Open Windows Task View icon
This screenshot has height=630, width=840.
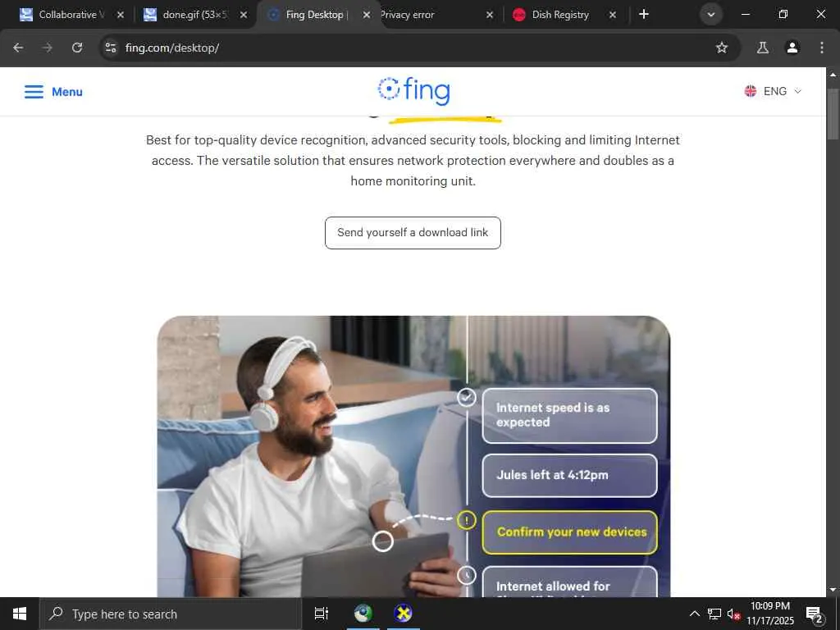[x=322, y=614]
